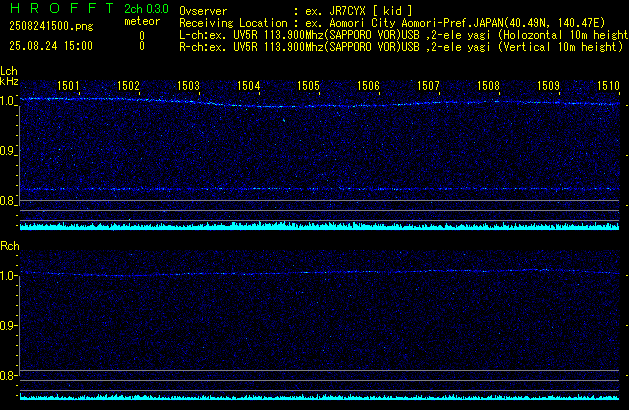Click the Rch 0.9 kHz axis label

click(x=8, y=325)
